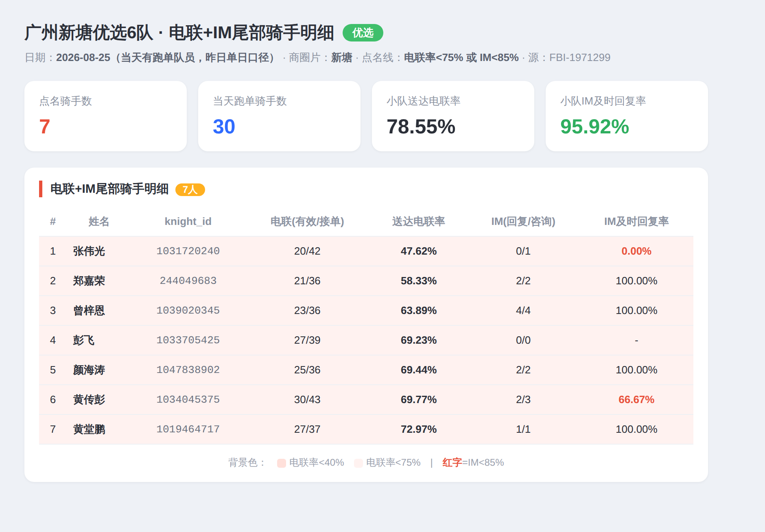This screenshot has width=765, height=532.
Task: Click the 58.33% 送达电联率 value
Action: click(418, 281)
